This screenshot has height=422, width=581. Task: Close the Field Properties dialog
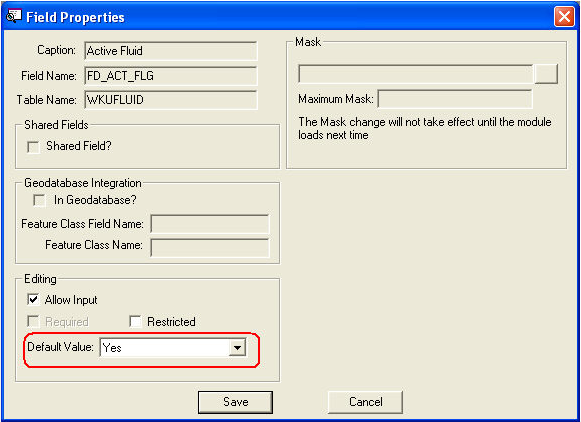[x=564, y=17]
